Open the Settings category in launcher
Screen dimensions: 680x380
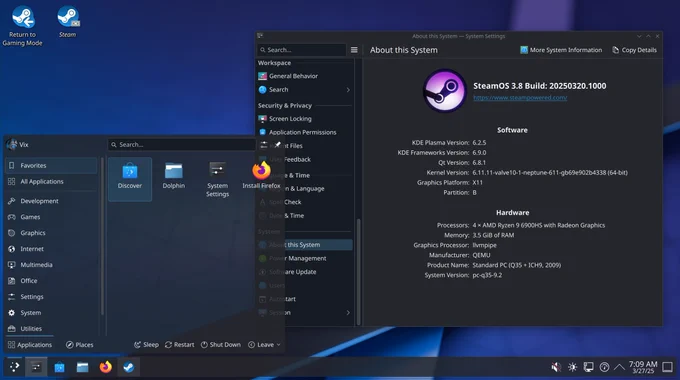click(x=51, y=297)
